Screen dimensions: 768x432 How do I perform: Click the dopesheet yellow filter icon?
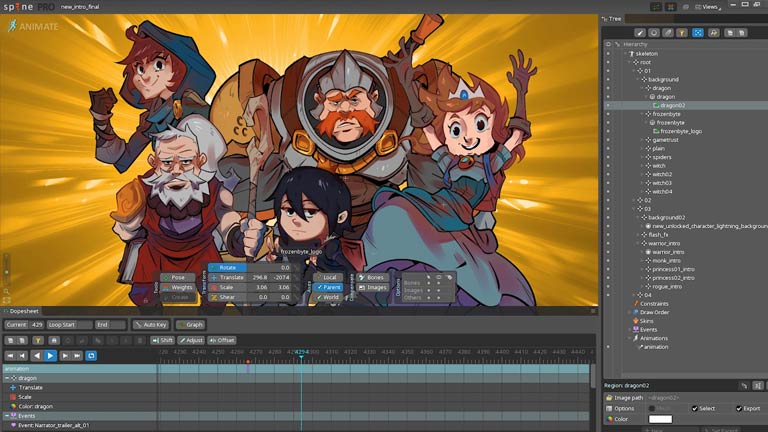[x=38, y=340]
